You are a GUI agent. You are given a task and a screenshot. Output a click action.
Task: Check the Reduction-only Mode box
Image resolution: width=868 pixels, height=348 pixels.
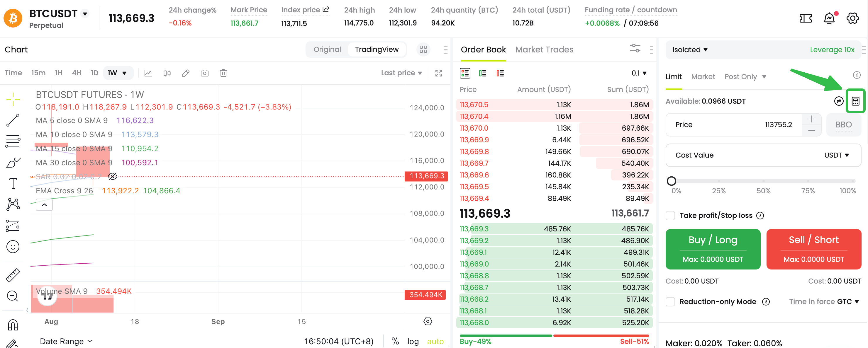pos(671,301)
